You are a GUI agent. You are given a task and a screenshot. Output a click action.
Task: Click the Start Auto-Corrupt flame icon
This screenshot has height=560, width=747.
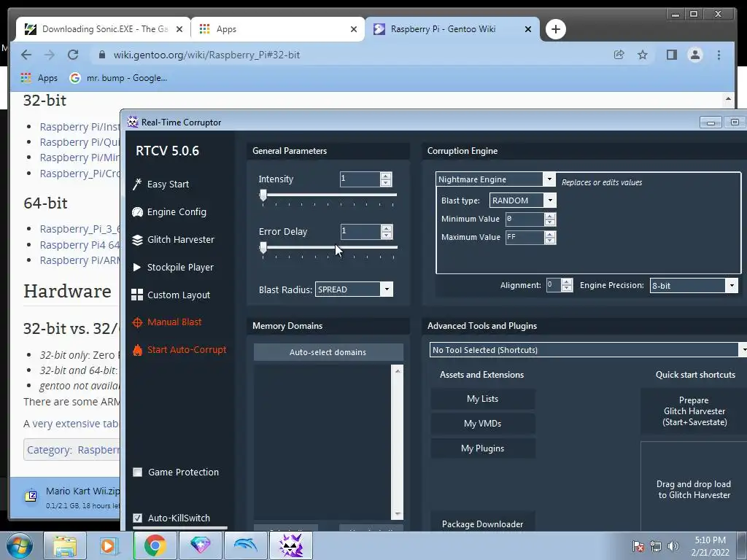point(137,350)
